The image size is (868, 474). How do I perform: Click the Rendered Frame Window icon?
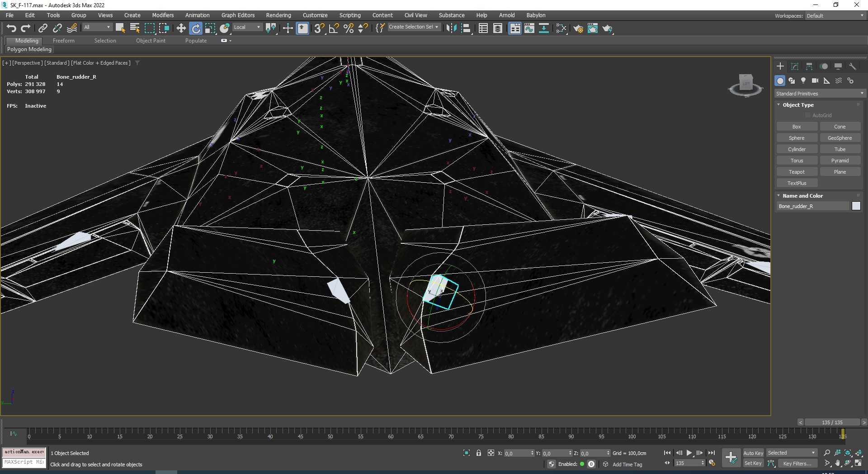pos(593,28)
